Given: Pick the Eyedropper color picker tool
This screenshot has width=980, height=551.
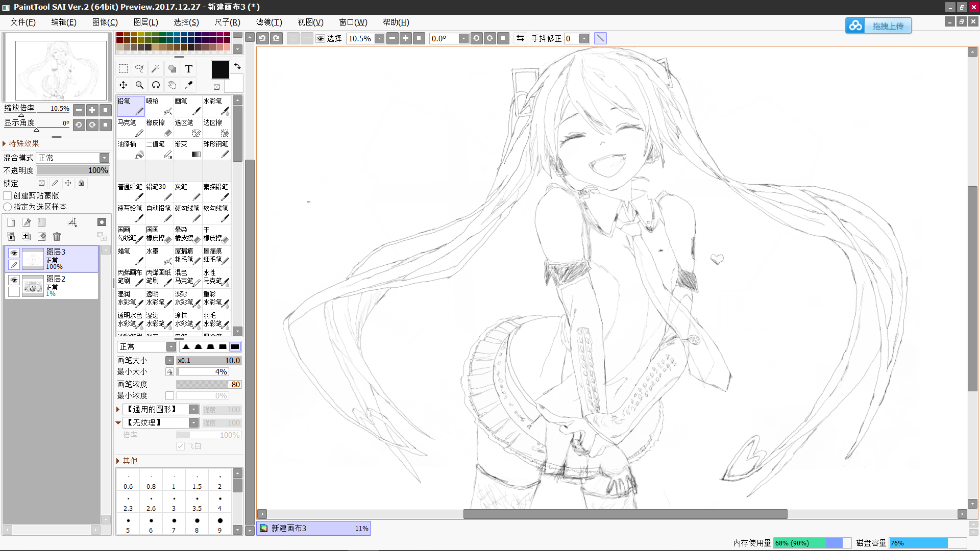Looking at the screenshot, I should [188, 85].
